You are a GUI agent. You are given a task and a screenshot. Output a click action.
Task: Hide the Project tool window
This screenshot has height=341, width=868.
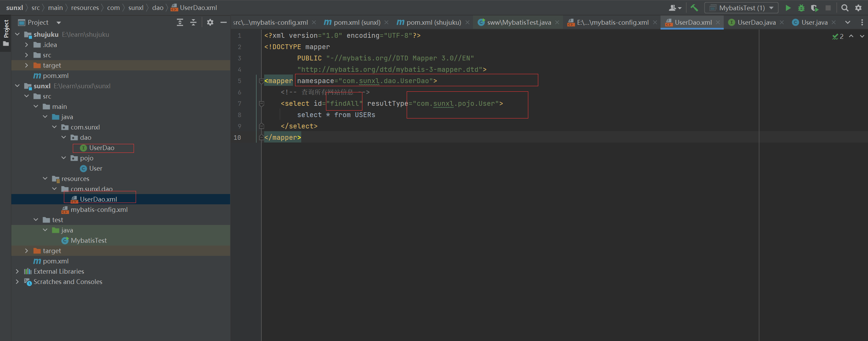coord(224,23)
